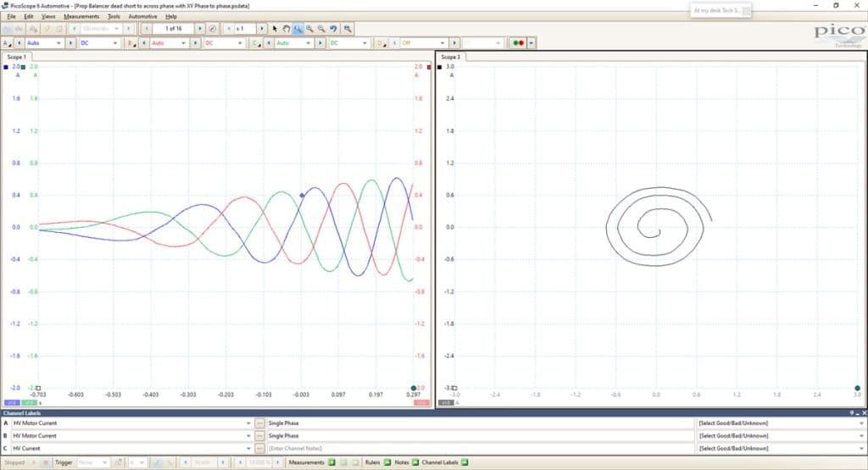Click the Channel B x1.0 axis scale button

click(421, 402)
